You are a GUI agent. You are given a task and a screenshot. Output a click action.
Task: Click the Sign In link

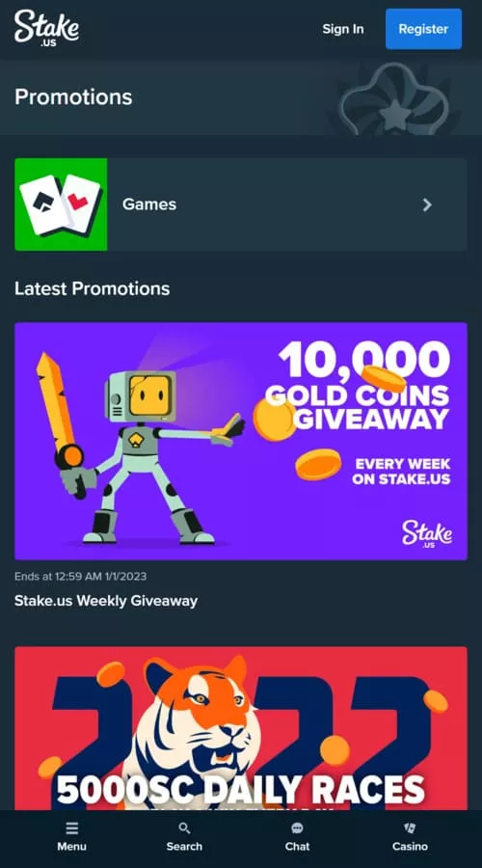coord(343,29)
